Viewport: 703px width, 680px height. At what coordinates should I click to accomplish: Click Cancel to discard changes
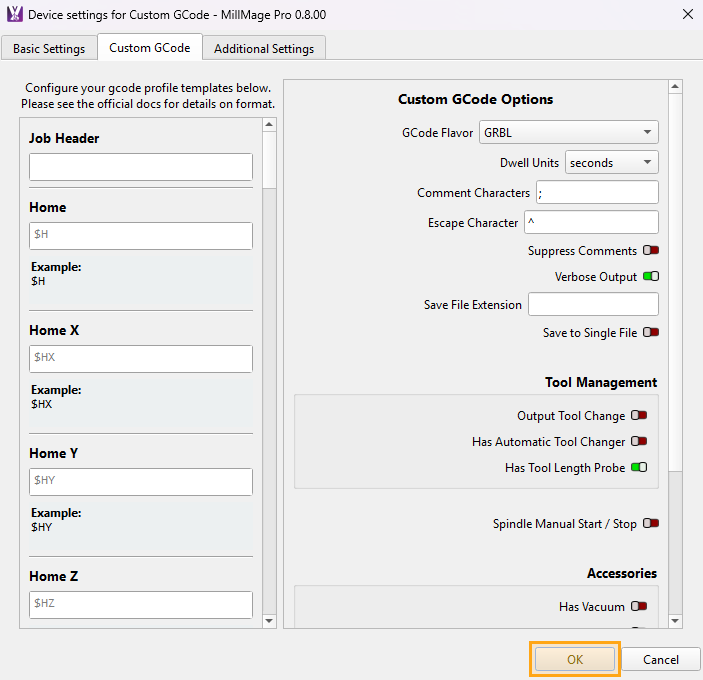tap(660, 660)
